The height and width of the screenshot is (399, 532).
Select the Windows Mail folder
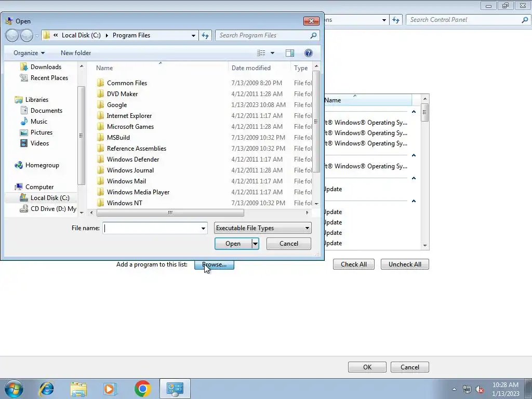pos(126,181)
